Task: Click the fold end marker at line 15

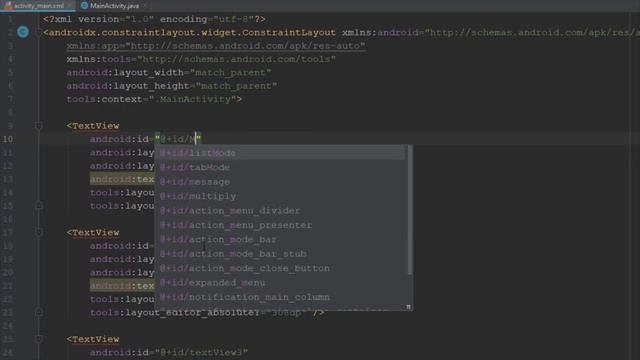Action: click(39, 206)
